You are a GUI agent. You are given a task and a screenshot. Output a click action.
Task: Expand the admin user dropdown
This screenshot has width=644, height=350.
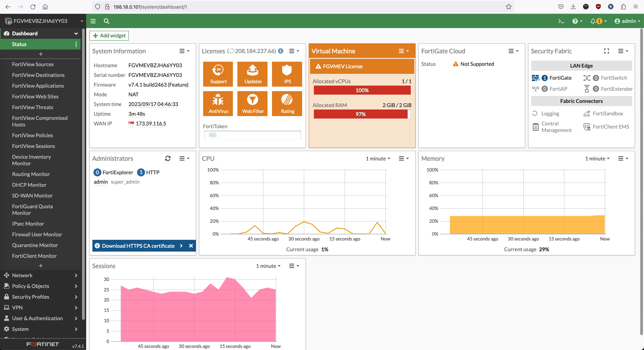(x=627, y=21)
